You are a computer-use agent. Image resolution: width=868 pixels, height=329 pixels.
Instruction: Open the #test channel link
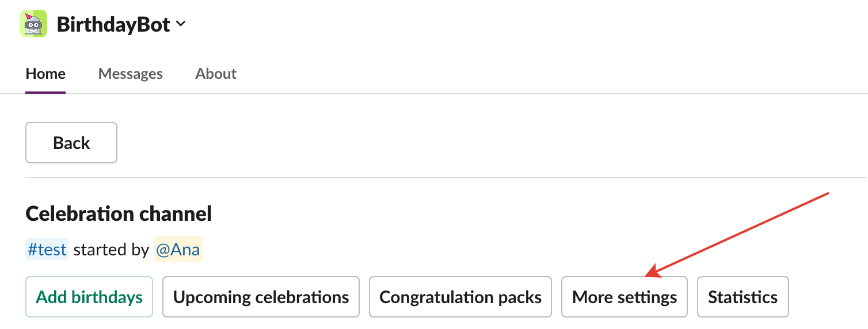[47, 250]
